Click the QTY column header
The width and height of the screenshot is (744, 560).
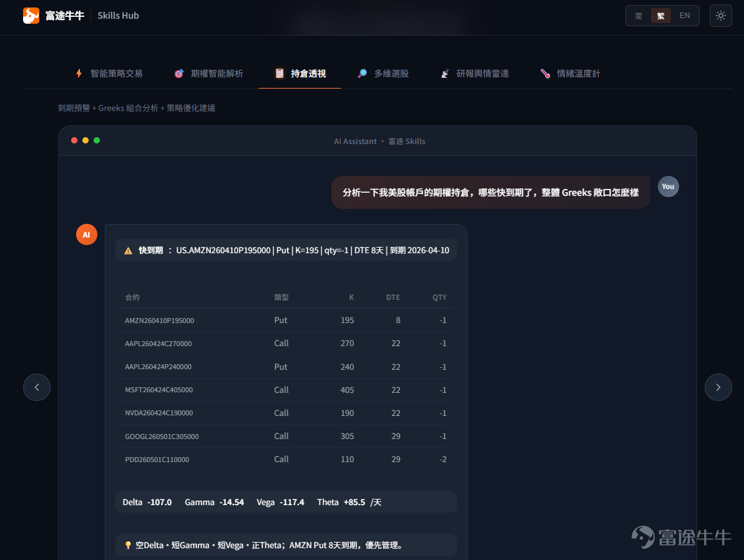coord(439,297)
